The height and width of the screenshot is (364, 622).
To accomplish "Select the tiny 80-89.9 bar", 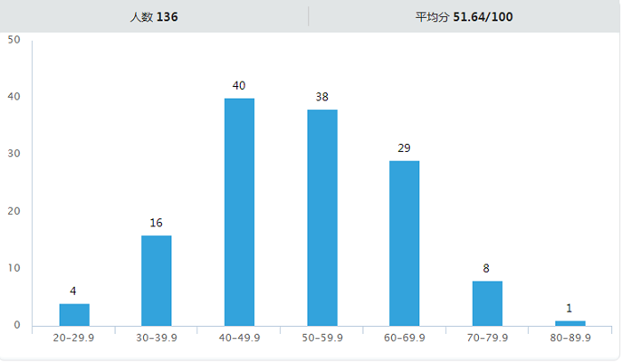I will (x=570, y=322).
